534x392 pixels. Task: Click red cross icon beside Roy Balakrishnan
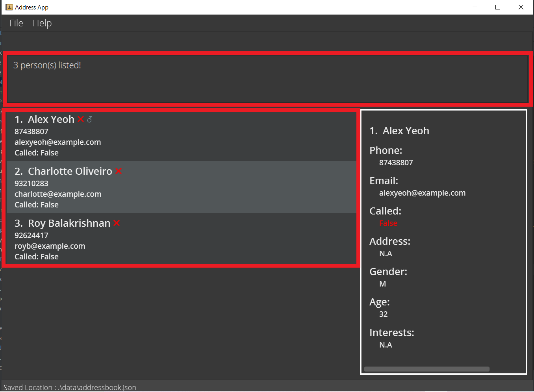[x=117, y=223]
